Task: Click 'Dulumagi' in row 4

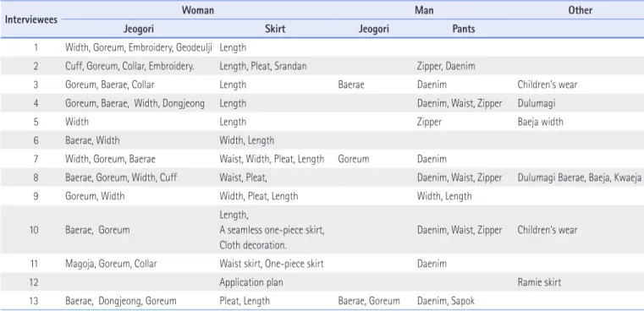Action: [537, 103]
